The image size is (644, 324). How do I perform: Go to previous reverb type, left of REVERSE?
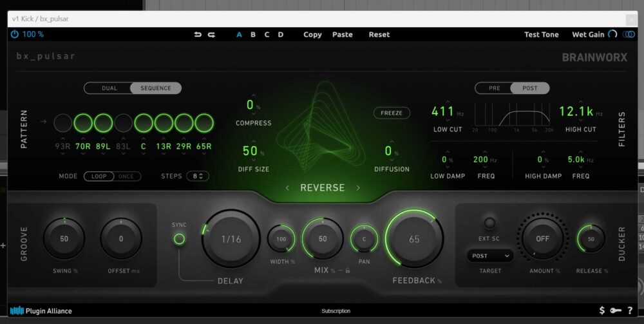pos(287,187)
